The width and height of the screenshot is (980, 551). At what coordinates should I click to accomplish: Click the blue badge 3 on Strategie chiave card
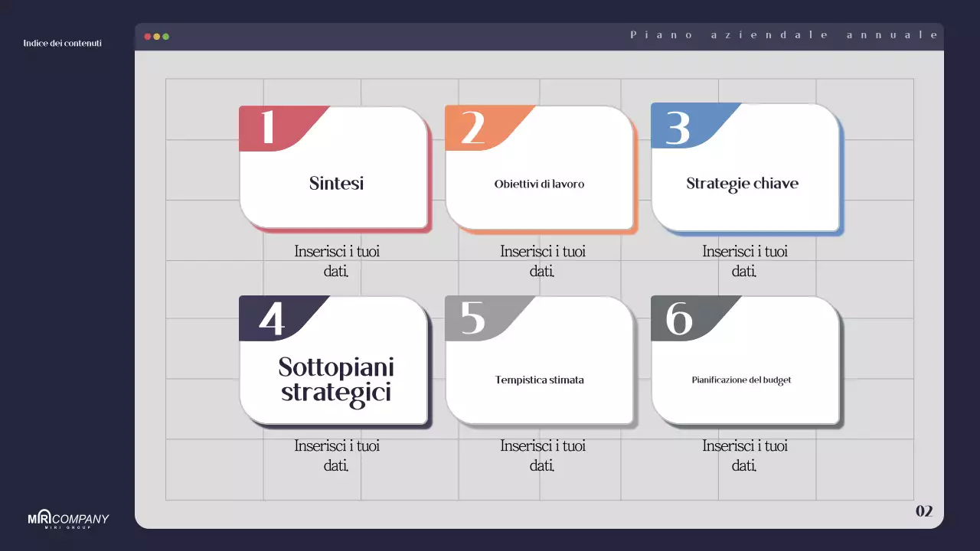click(x=677, y=127)
